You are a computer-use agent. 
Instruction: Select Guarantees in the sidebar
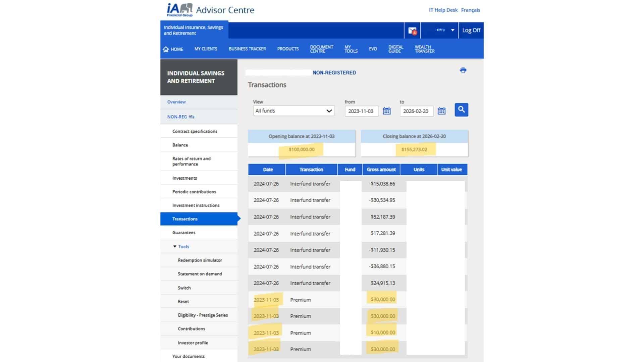184,232
